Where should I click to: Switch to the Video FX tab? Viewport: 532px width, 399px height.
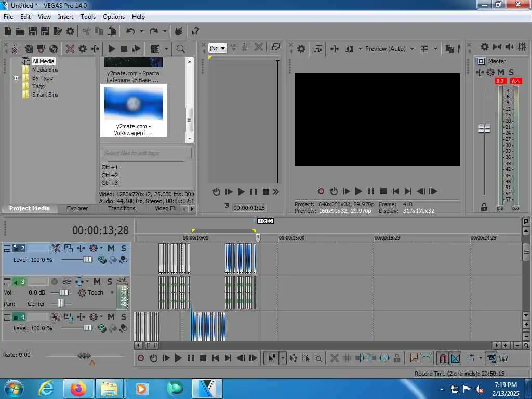[165, 208]
